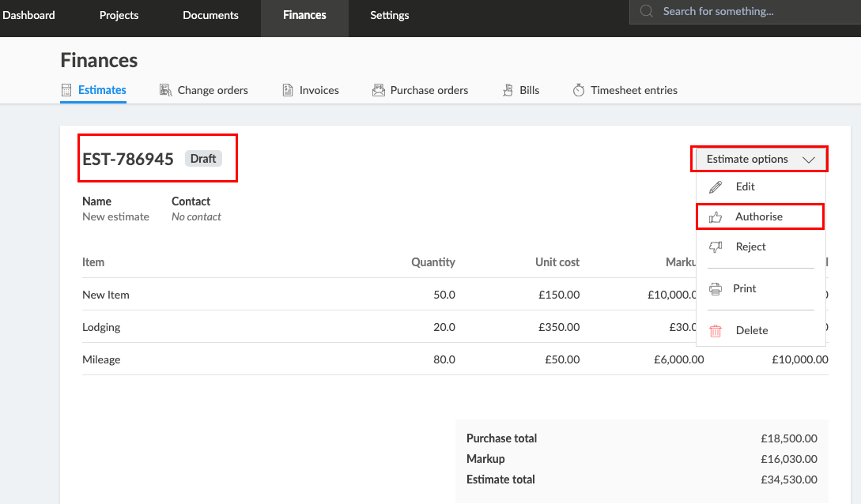This screenshot has width=861, height=504.
Task: Click the Purchase orders icon
Action: click(379, 90)
